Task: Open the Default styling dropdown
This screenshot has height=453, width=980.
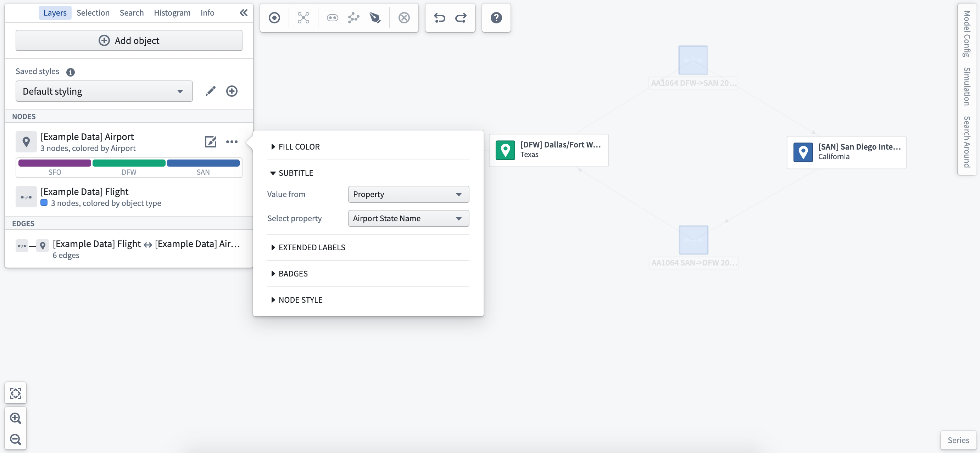Action: [x=104, y=91]
